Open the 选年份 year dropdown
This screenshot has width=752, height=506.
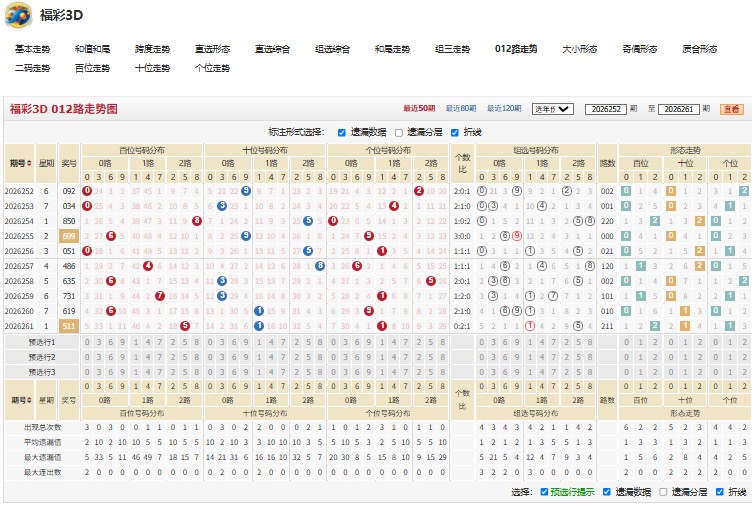coord(552,109)
